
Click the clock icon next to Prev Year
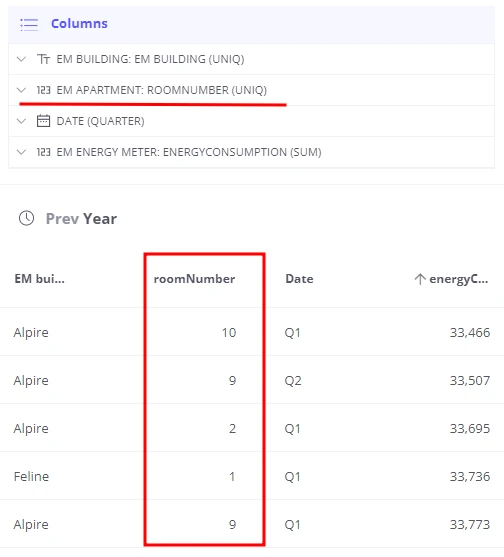(x=27, y=218)
